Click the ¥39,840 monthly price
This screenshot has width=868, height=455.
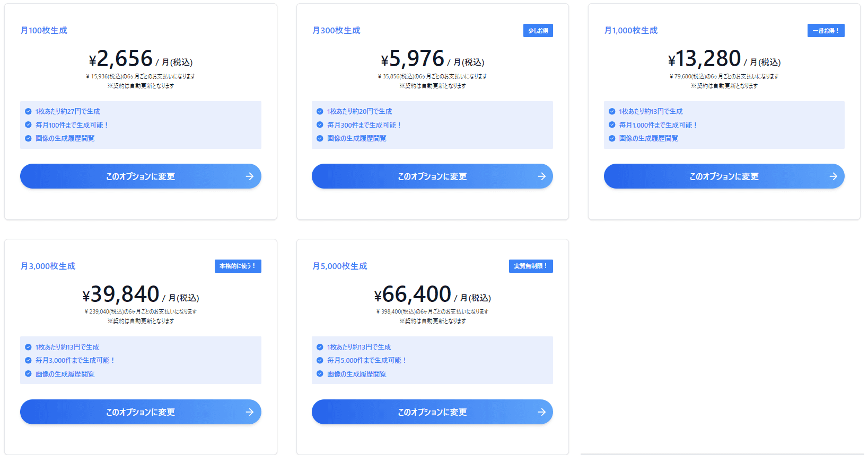141,295
